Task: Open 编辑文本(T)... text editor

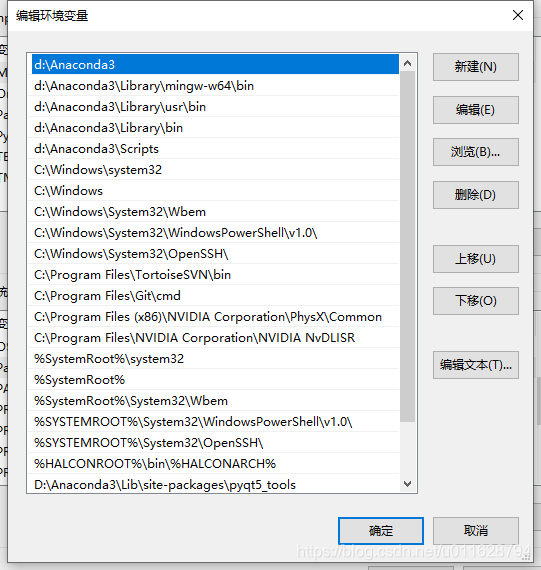Action: click(x=476, y=365)
